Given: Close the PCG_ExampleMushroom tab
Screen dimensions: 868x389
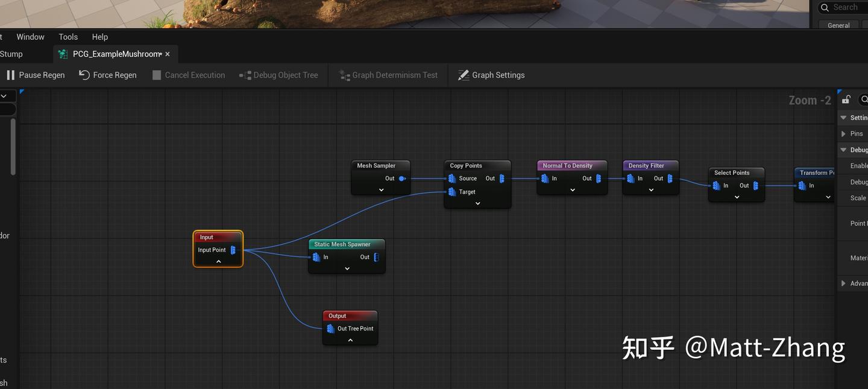Looking at the screenshot, I should coord(168,54).
